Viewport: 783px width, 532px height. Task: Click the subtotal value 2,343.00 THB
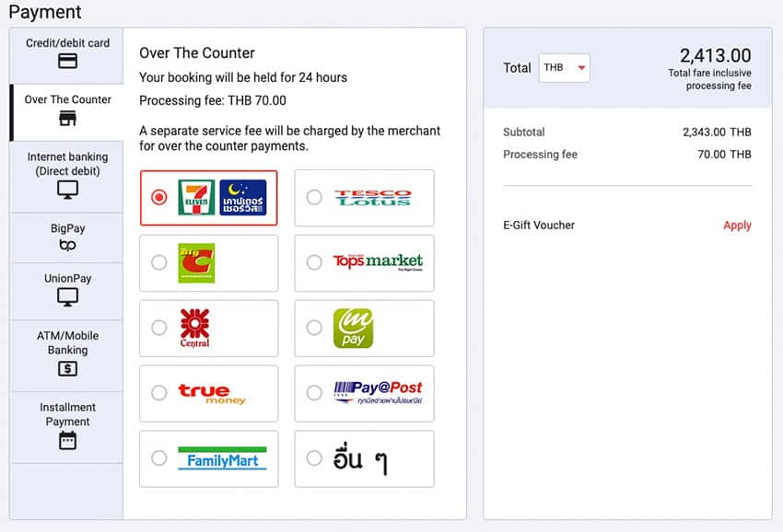(717, 133)
